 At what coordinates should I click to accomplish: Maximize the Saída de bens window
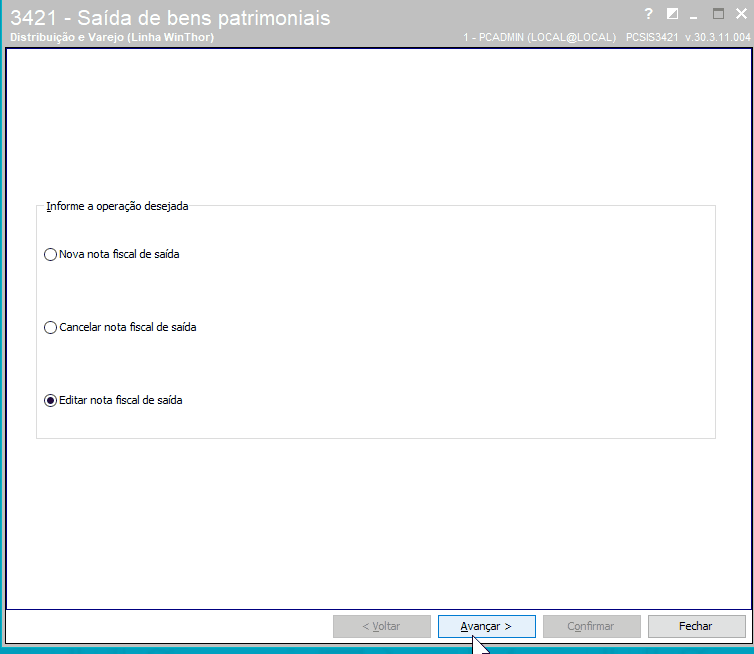coord(718,13)
